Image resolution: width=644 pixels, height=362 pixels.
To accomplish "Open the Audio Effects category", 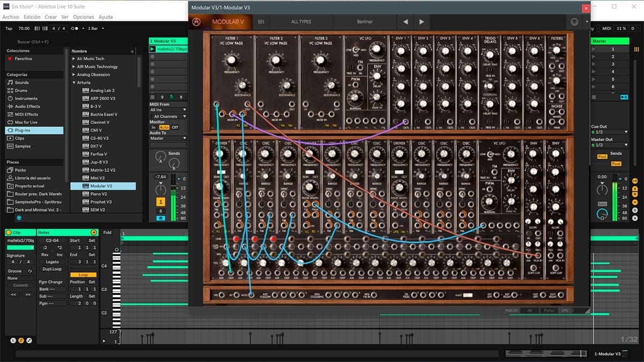I will [34, 106].
